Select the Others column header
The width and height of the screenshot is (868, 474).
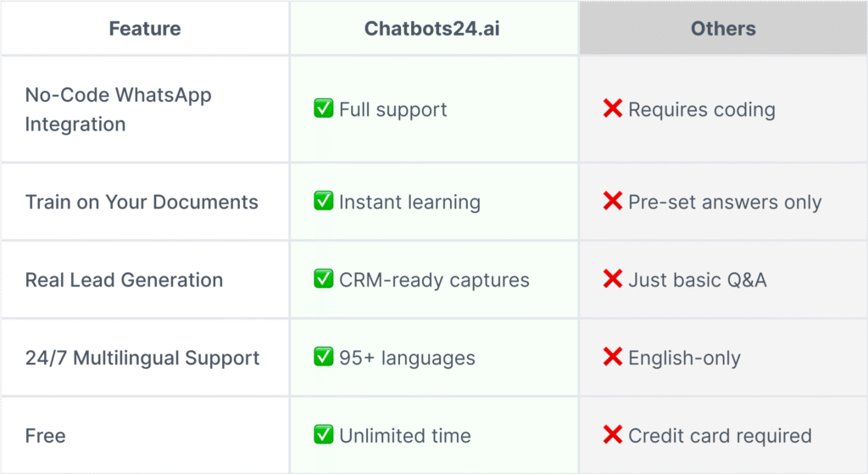coord(723,28)
